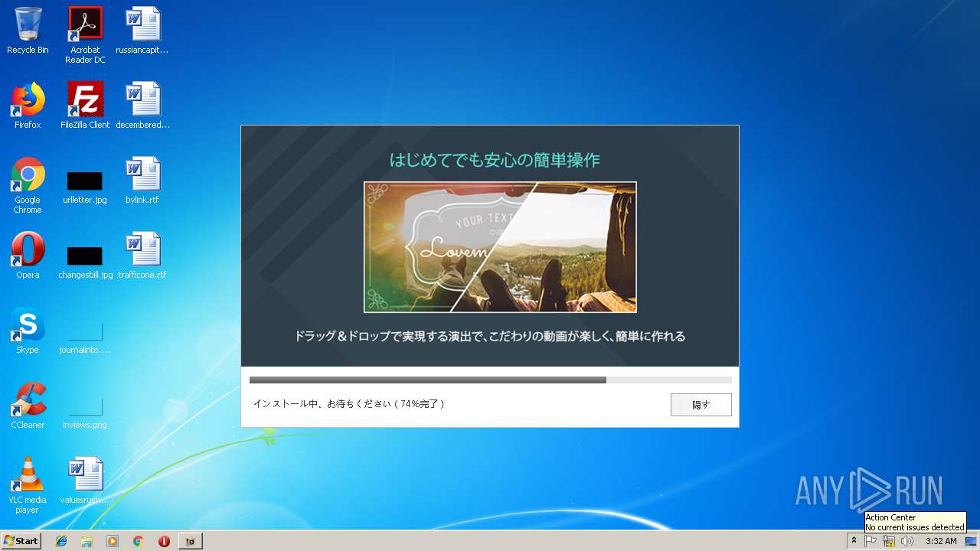Screen dimensions: 980x551
Task: Select the russiancapit... Word document
Action: tap(142, 31)
